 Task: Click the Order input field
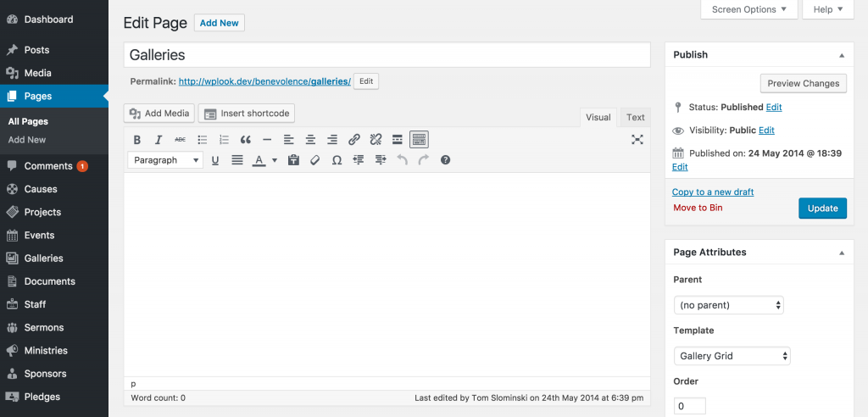click(x=690, y=406)
